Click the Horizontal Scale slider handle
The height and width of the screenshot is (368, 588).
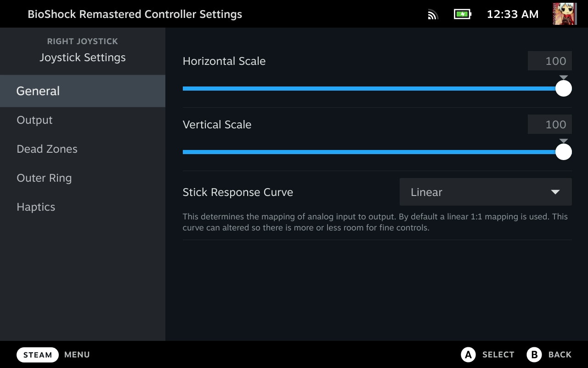pyautogui.click(x=563, y=88)
